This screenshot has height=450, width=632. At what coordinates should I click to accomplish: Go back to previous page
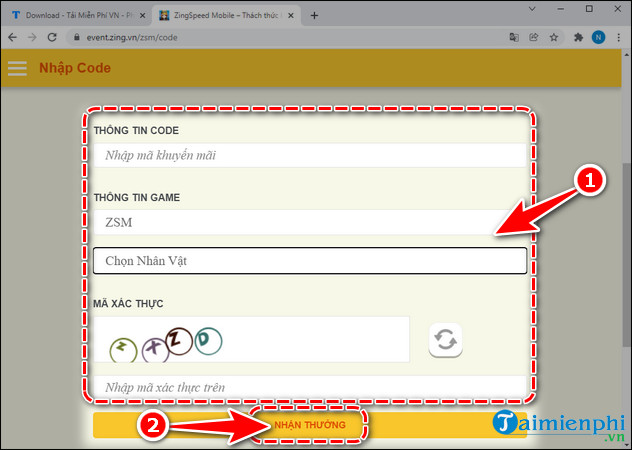tap(12, 38)
